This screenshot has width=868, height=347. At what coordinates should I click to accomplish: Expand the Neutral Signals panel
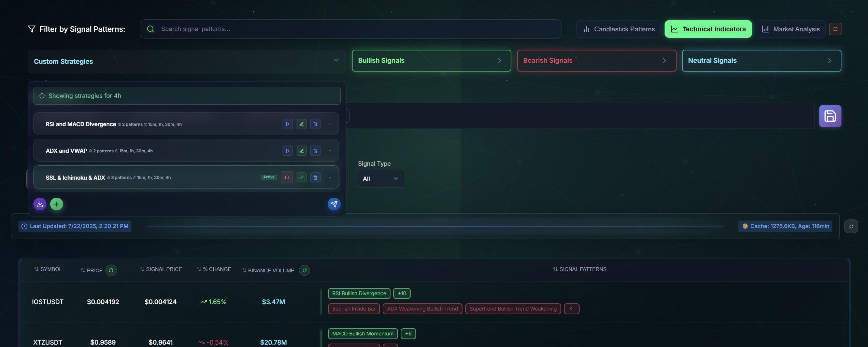[x=762, y=61]
